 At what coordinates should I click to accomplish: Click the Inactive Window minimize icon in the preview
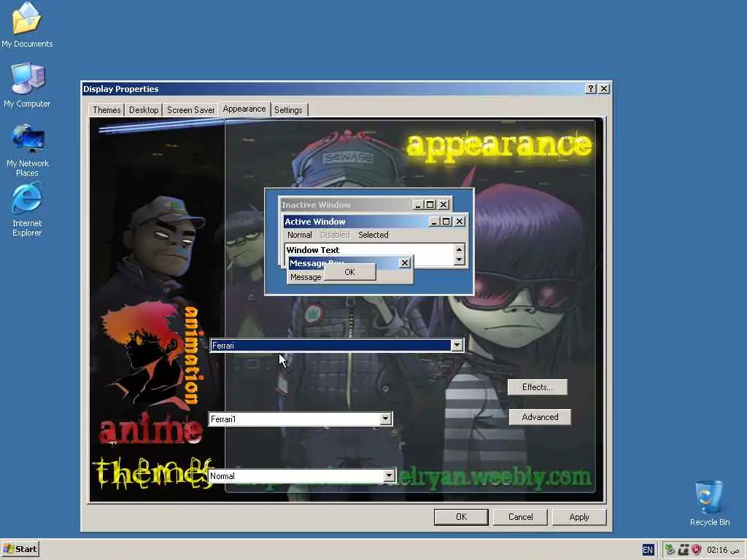coord(417,205)
